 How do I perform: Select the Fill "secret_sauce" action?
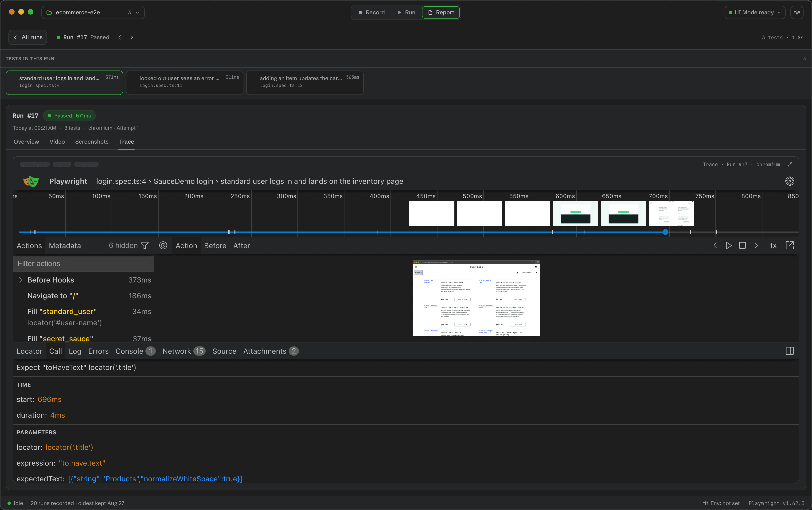84,338
